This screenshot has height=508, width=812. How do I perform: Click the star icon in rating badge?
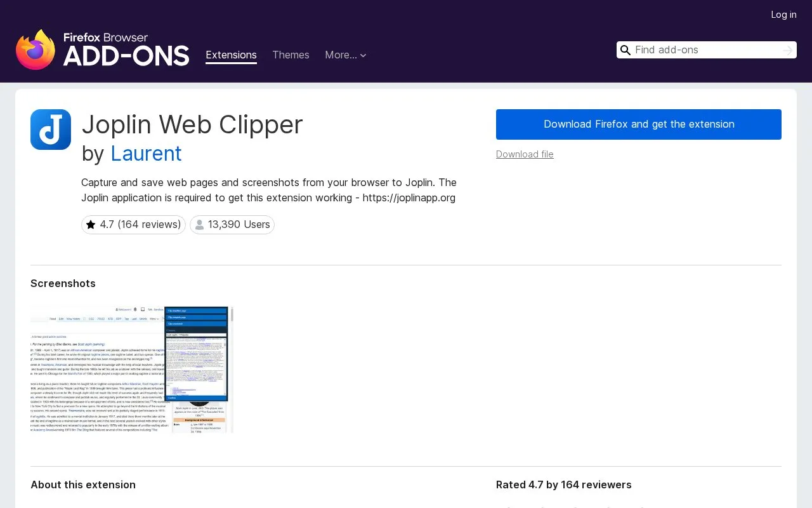point(91,225)
